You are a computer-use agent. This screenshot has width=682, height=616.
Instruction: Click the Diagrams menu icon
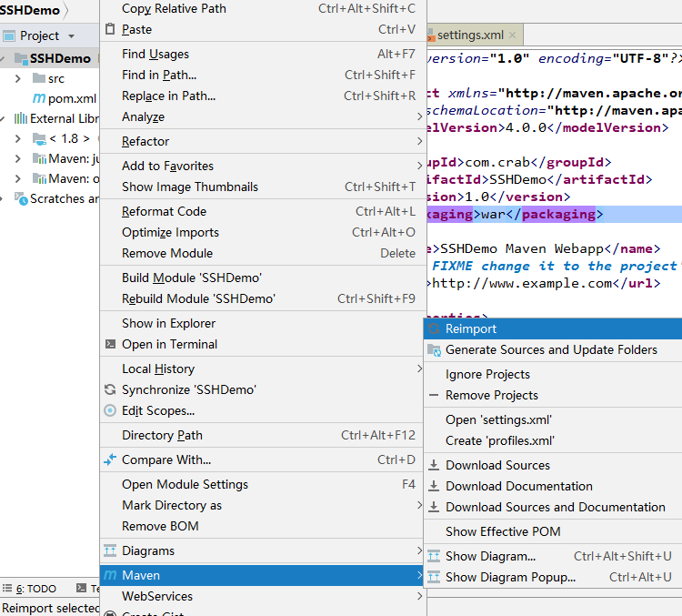click(x=110, y=550)
